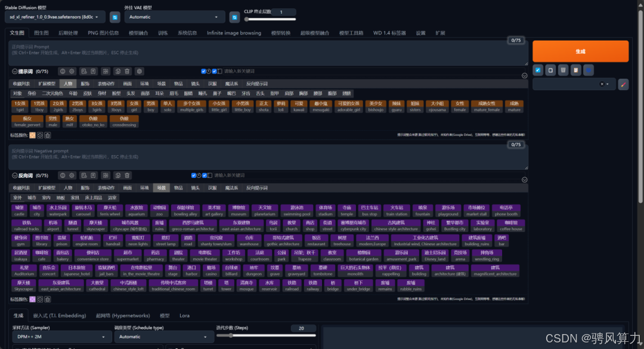Open Infinite image browsing tab

pos(234,33)
